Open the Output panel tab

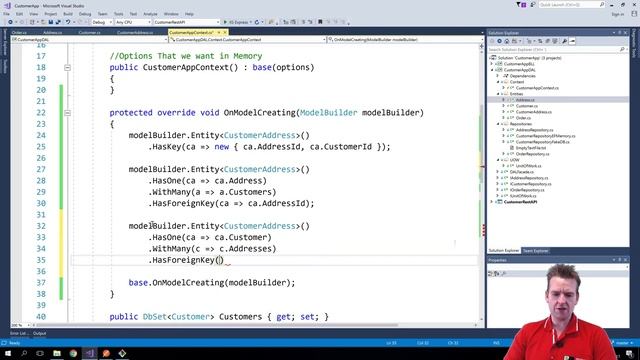(39, 333)
